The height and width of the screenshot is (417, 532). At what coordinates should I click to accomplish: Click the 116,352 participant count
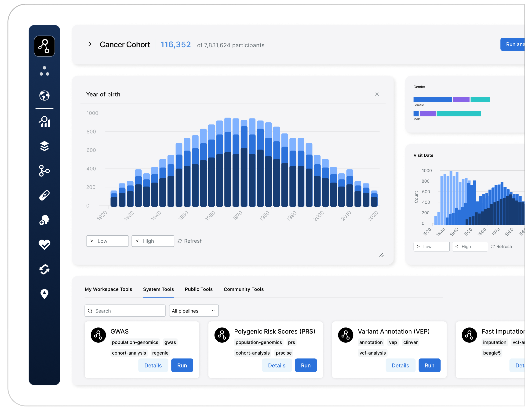pos(176,44)
